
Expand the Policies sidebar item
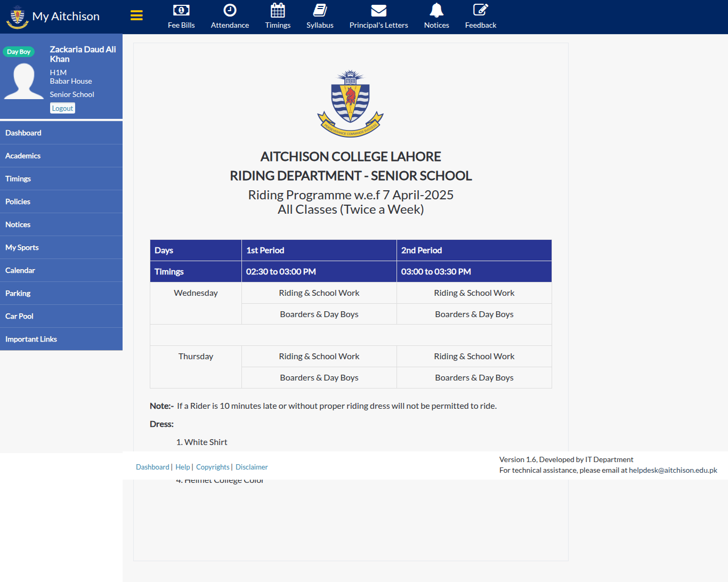click(x=61, y=201)
